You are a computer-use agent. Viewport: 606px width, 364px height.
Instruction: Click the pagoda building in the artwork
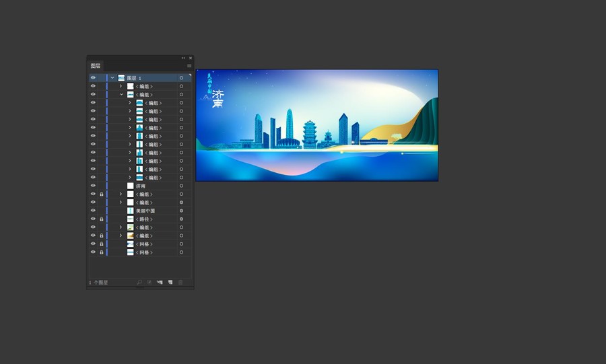pyautogui.click(x=310, y=135)
